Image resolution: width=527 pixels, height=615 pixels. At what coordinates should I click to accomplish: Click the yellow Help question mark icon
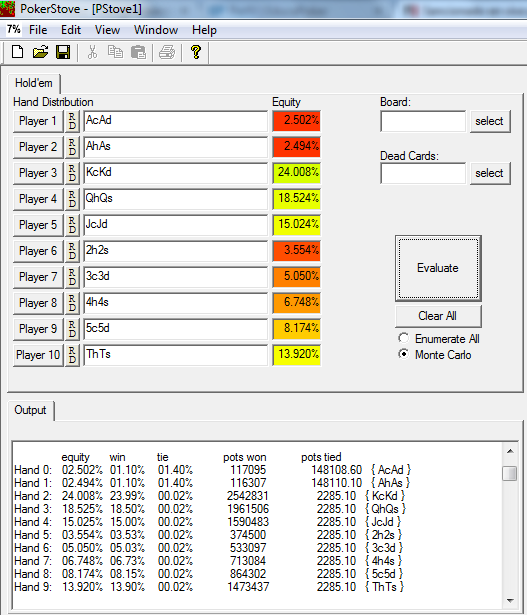tap(196, 52)
